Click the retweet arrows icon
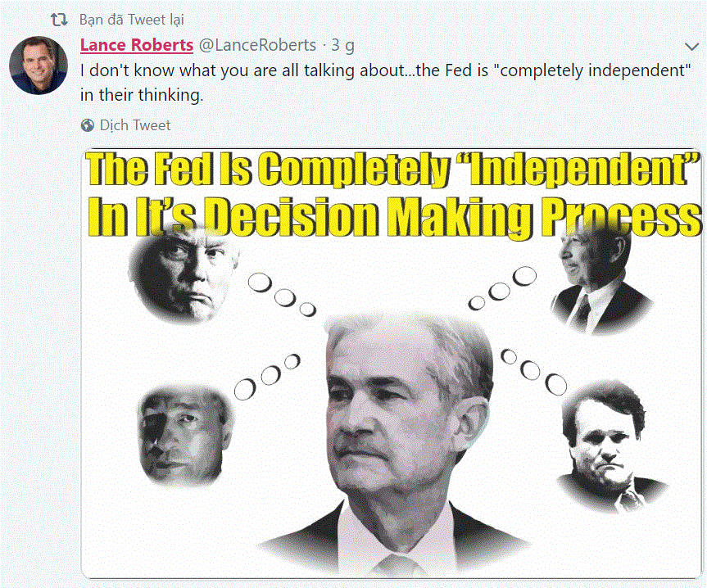Image resolution: width=707 pixels, height=588 pixels. pyautogui.click(x=59, y=20)
